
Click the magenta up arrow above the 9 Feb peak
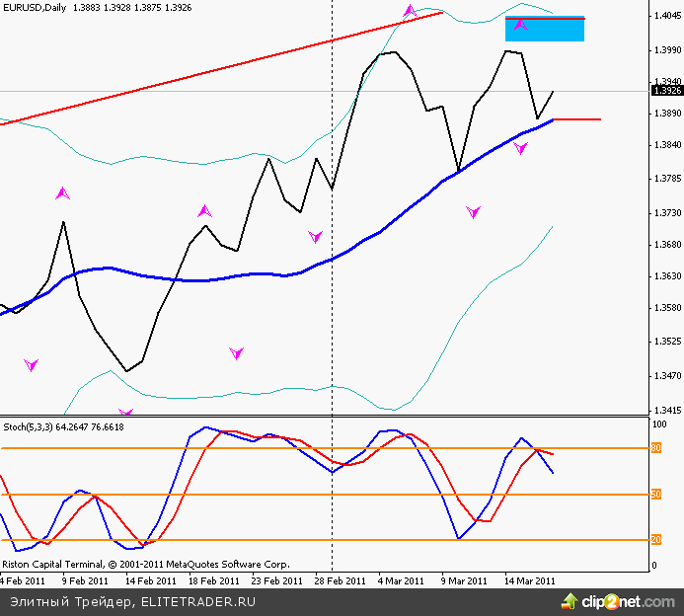click(63, 193)
